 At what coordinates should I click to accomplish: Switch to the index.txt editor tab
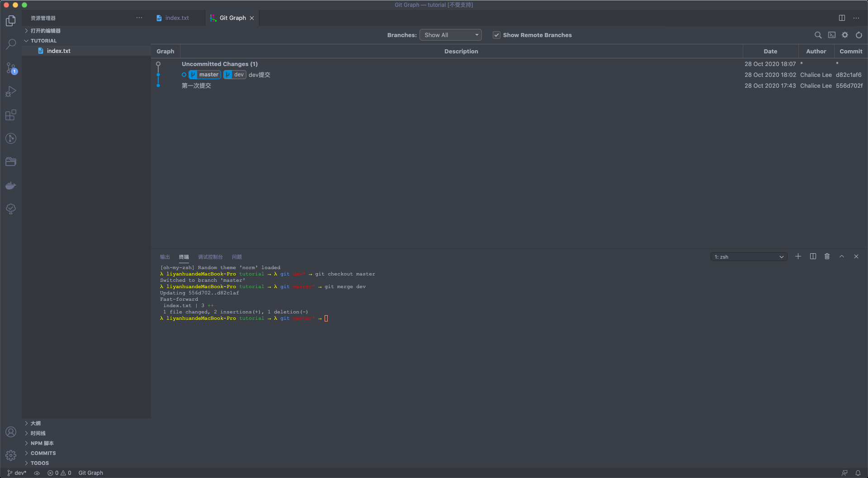[x=177, y=18]
